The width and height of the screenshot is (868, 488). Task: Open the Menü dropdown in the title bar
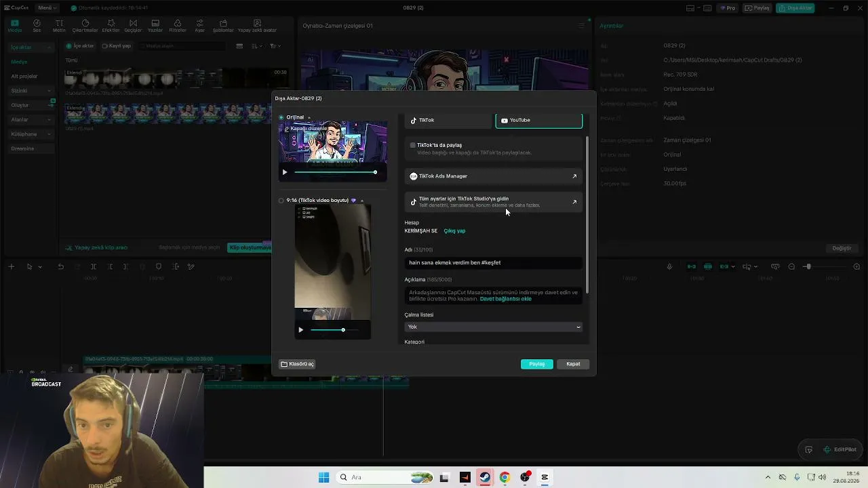click(x=47, y=8)
